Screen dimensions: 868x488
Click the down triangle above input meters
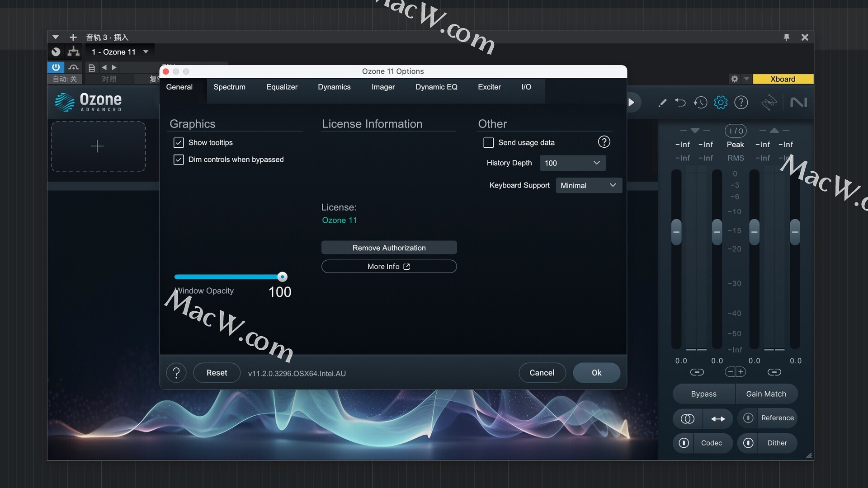[x=695, y=131]
